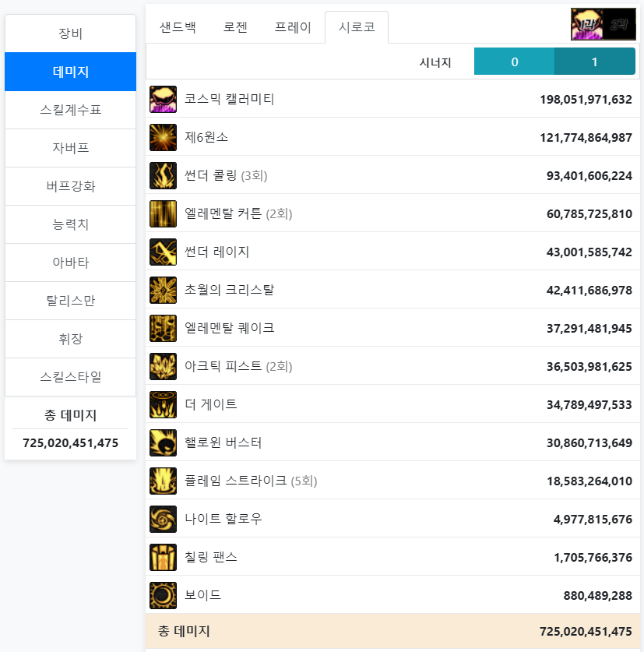Screen dimensions: 644x652
Task: Click damage value 60,785,725,810
Action: [589, 213]
